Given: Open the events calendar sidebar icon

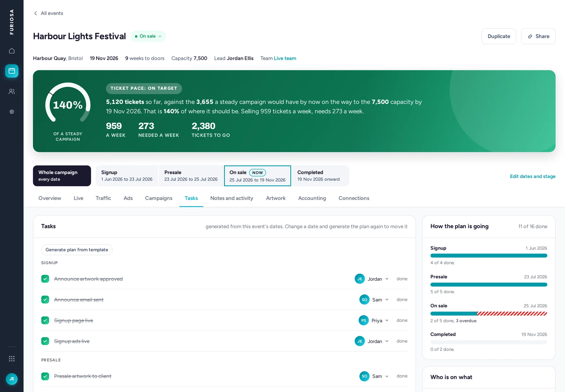Looking at the screenshot, I should [x=12, y=71].
